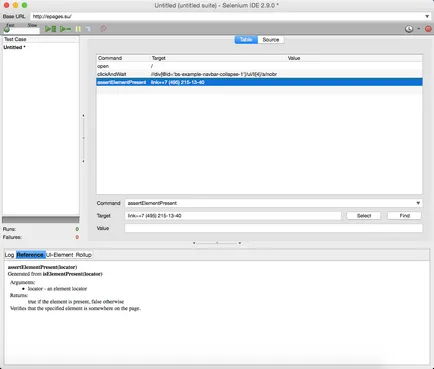Select the assertElementPresent row

pyautogui.click(x=259, y=82)
